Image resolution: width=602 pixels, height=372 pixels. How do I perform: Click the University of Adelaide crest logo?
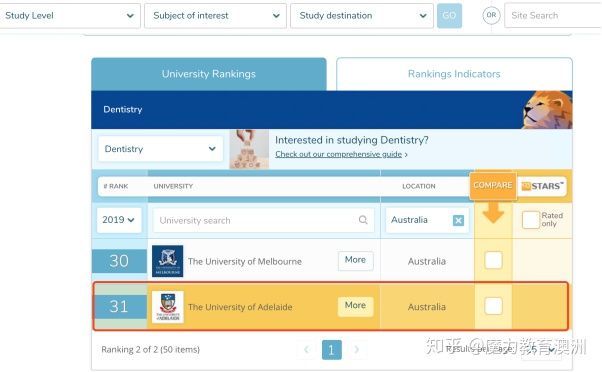click(x=168, y=307)
